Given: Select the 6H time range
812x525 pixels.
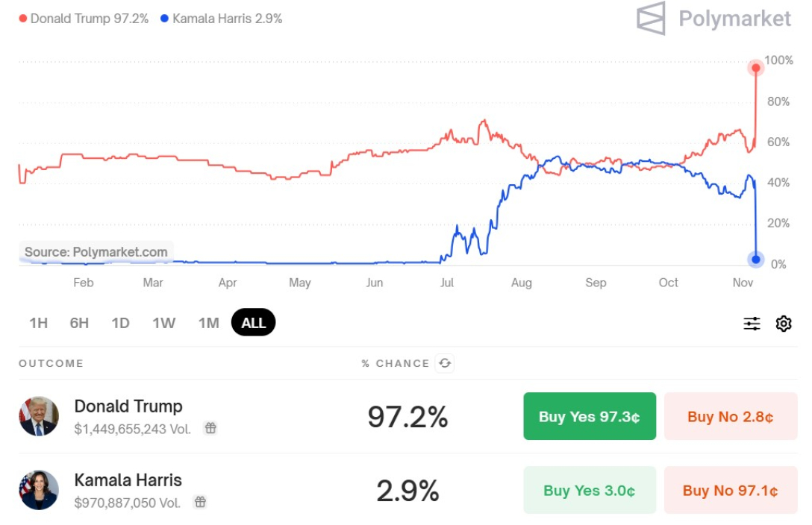Looking at the screenshot, I should click(x=79, y=323).
